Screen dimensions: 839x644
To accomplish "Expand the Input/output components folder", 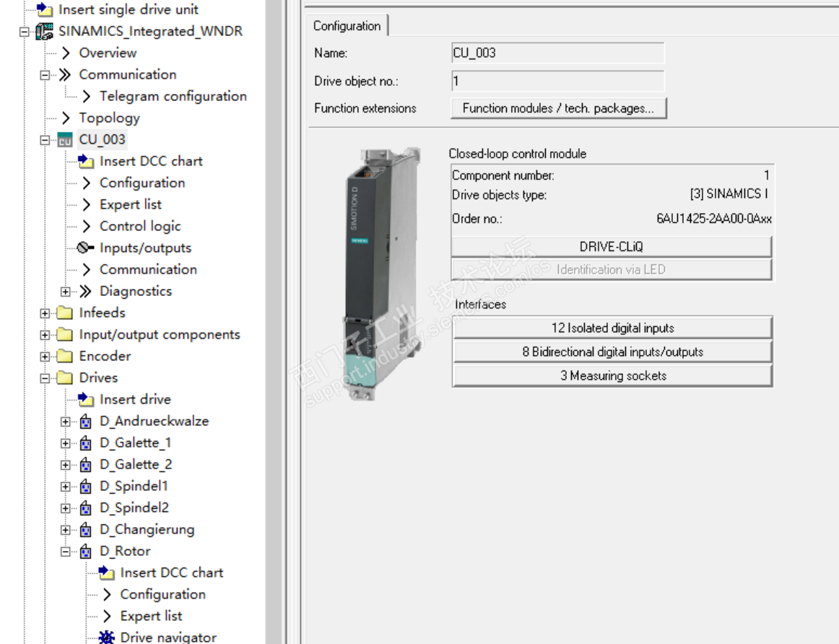I will pos(45,335).
